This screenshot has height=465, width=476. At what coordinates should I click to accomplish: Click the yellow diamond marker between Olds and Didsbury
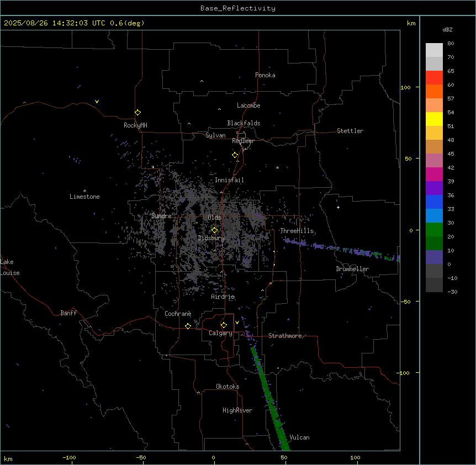point(214,230)
